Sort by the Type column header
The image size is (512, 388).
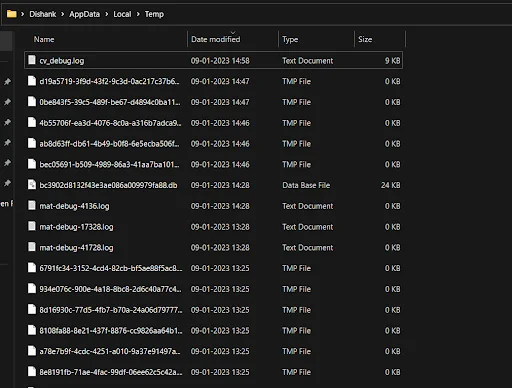point(290,39)
